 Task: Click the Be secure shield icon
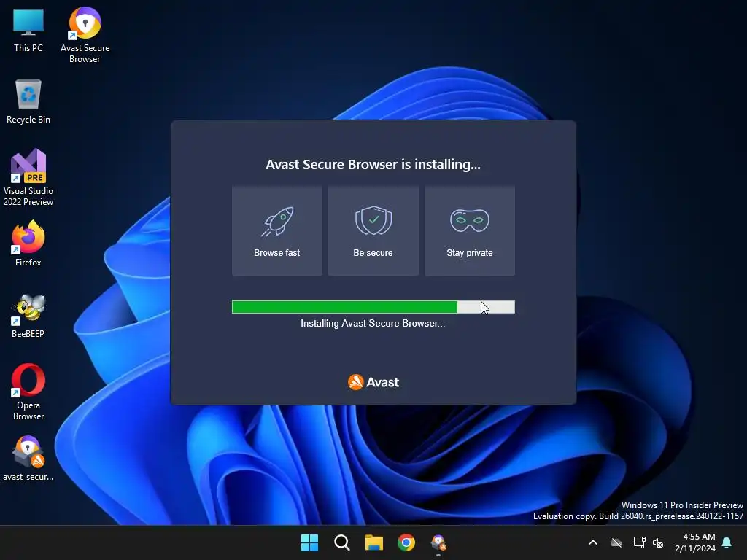pos(373,220)
